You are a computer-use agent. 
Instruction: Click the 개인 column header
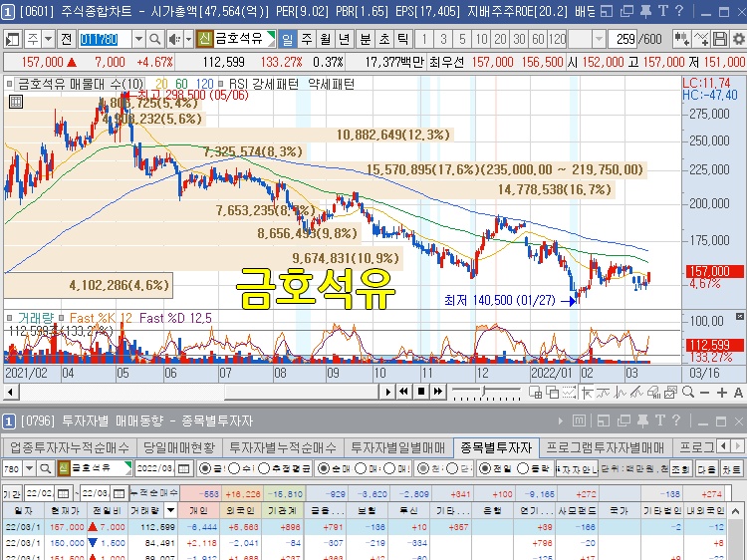198,511
